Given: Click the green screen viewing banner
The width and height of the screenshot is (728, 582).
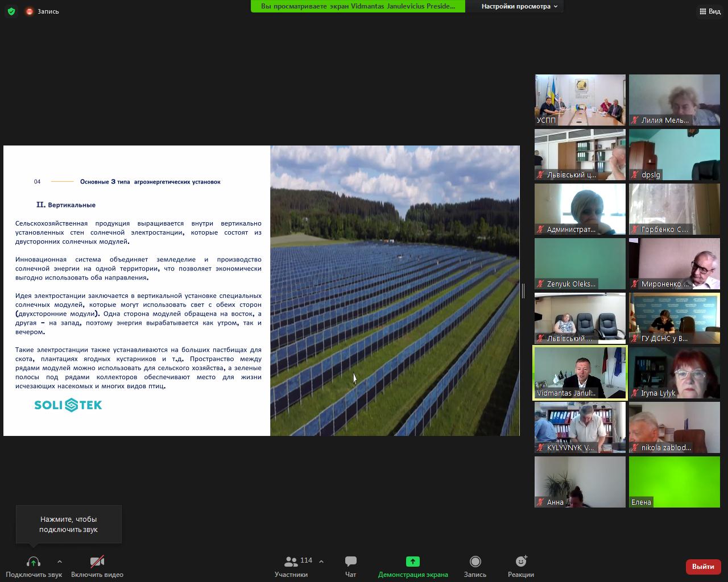Looking at the screenshot, I should tap(358, 6).
